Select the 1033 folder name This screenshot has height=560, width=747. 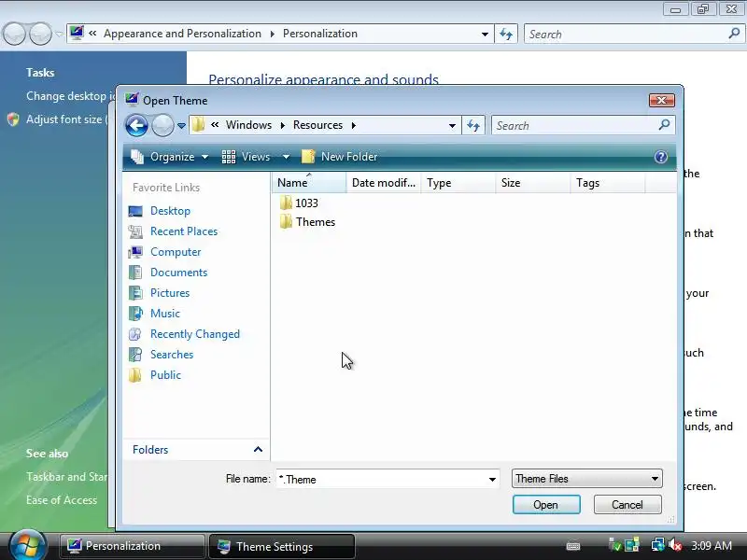tap(306, 203)
